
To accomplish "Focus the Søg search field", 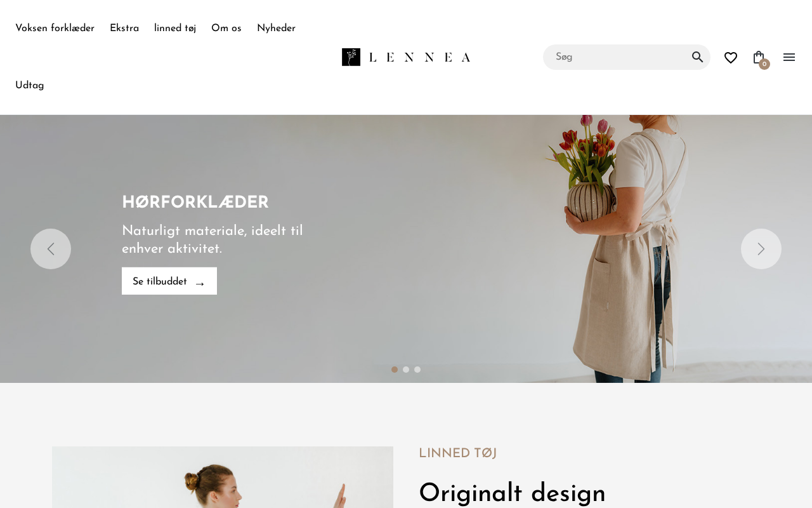I will (x=619, y=57).
